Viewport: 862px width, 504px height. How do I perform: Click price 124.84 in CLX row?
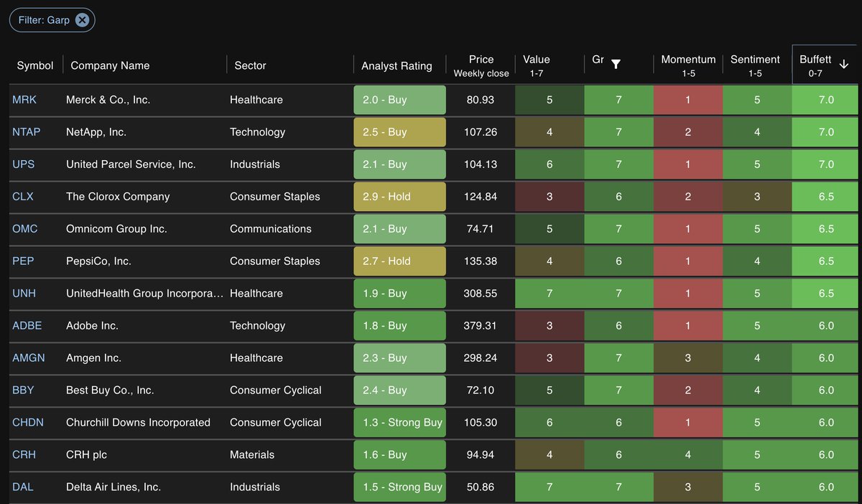pyautogui.click(x=481, y=197)
